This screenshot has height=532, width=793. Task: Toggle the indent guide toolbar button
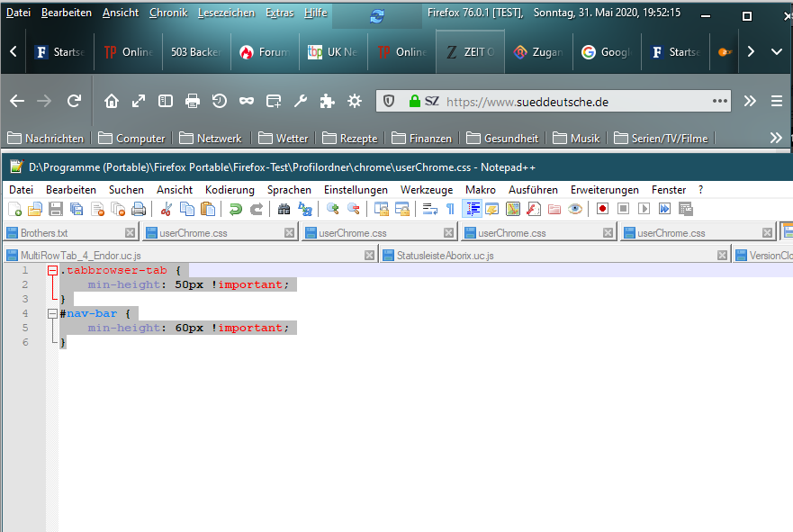(x=472, y=209)
